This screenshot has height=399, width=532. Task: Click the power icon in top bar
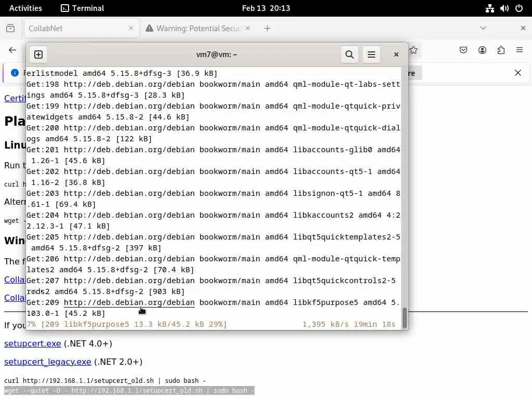tap(519, 8)
